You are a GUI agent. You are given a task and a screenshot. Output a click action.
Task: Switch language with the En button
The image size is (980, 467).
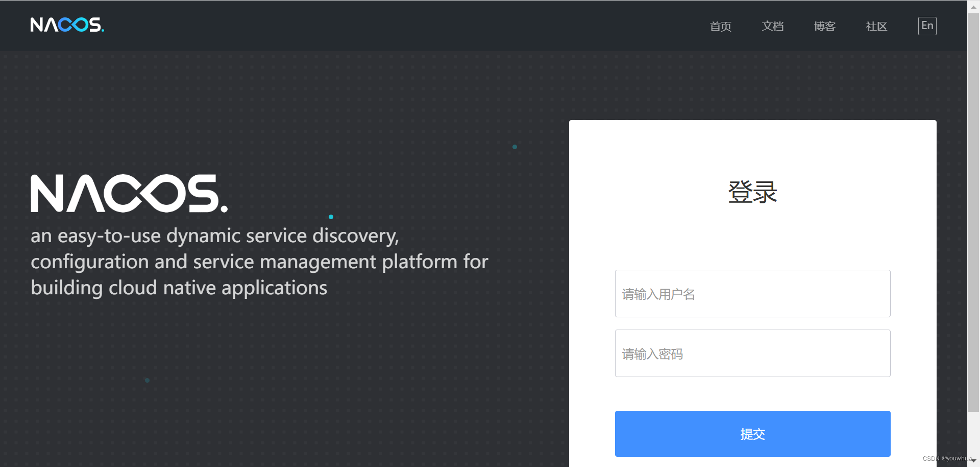[x=927, y=26]
